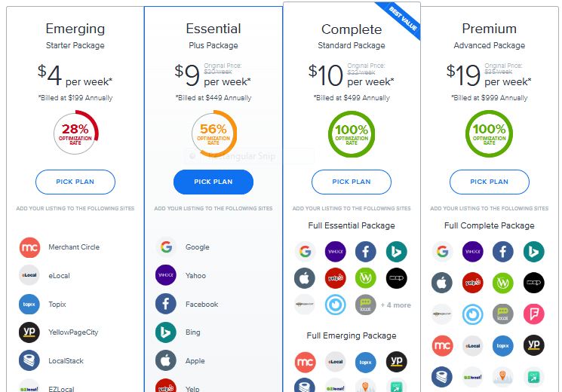Expand the '+ 4 more' sites link
The image size is (562, 392).
[x=396, y=305]
